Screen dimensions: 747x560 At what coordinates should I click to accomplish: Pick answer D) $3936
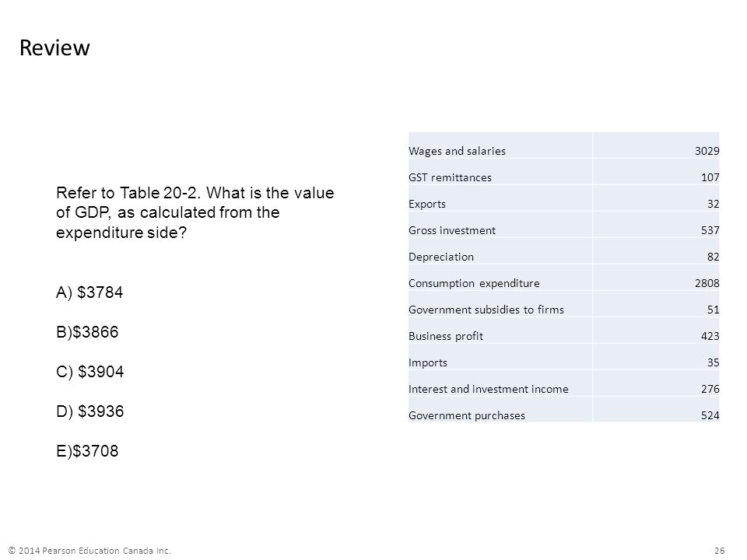pos(90,411)
